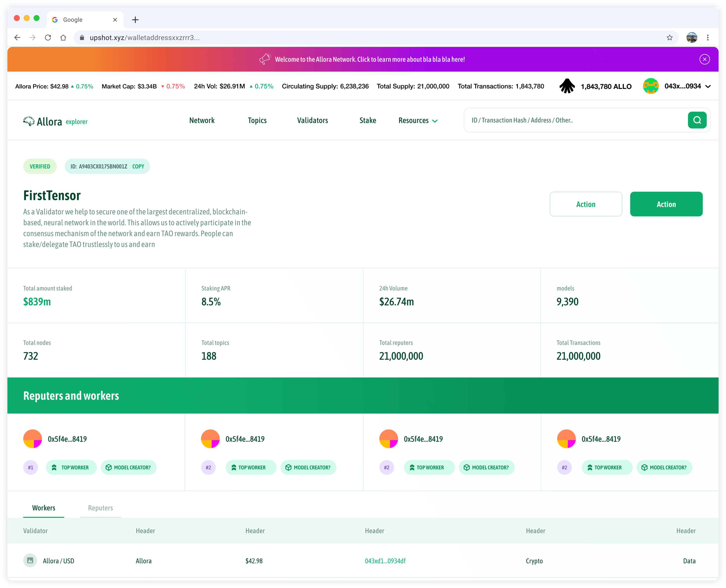Bookmark this page with the star icon
726x588 pixels.
tap(669, 38)
